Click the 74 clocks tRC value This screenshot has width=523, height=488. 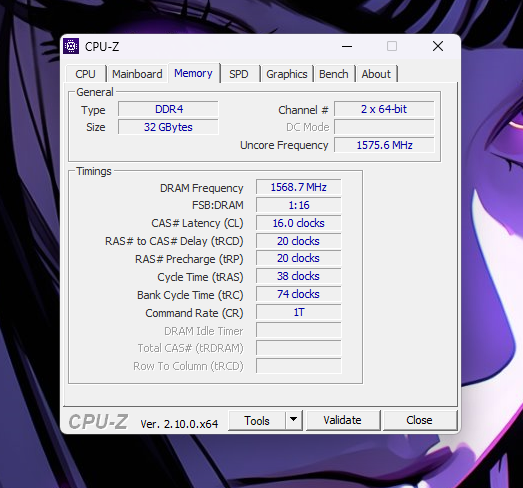299,294
